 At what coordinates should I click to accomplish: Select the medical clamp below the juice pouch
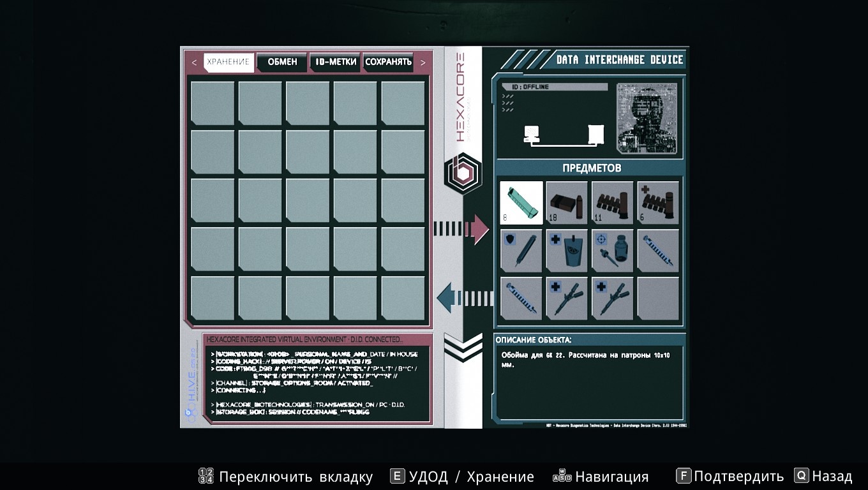coord(567,298)
